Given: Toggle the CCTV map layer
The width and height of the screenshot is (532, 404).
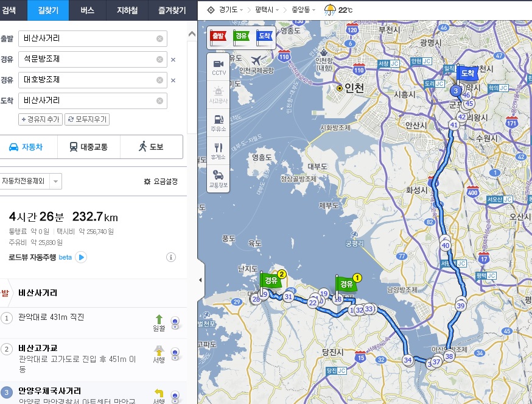Looking at the screenshot, I should point(219,66).
